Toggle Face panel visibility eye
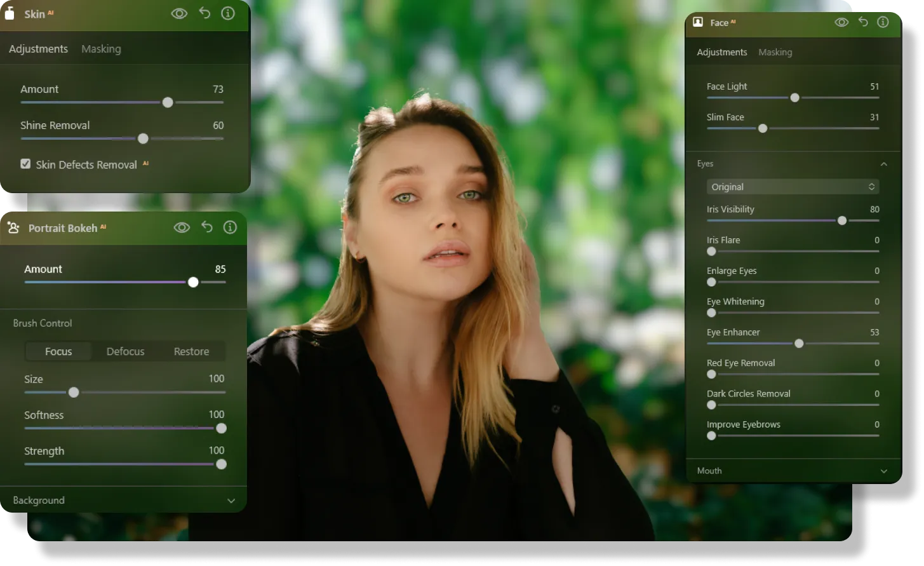924x566 pixels. click(x=841, y=22)
